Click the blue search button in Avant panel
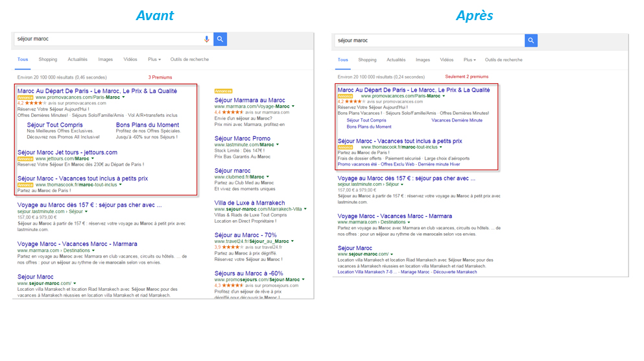 click(x=220, y=39)
